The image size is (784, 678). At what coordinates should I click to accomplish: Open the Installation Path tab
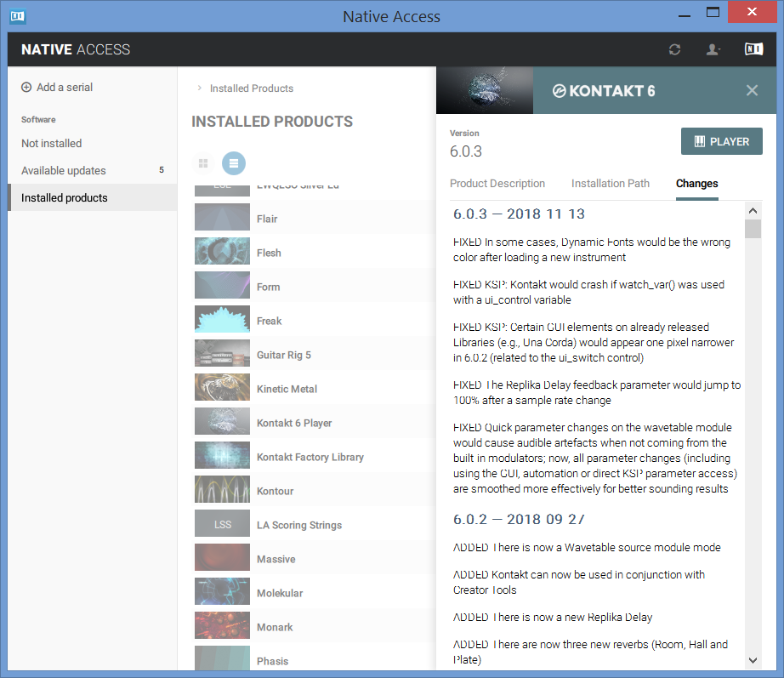[610, 184]
